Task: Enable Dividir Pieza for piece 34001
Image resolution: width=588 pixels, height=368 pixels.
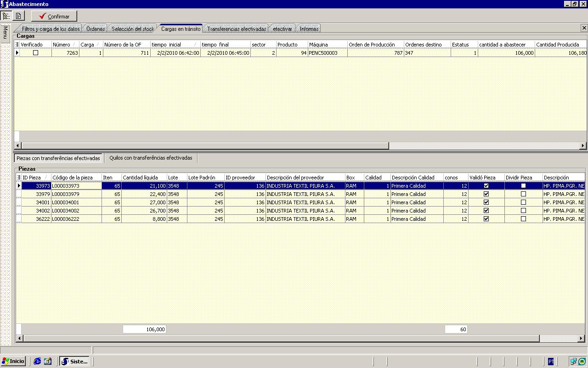Action: (523, 202)
